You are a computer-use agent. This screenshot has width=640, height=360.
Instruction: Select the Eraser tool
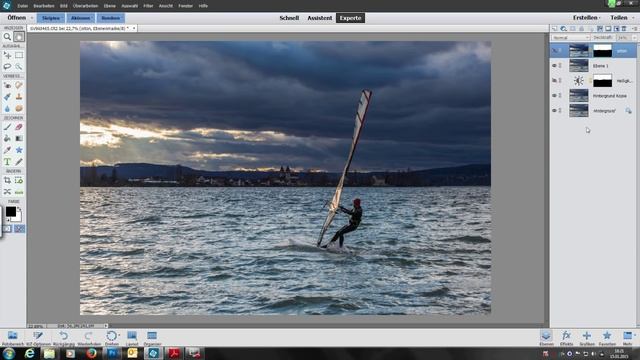(19, 127)
